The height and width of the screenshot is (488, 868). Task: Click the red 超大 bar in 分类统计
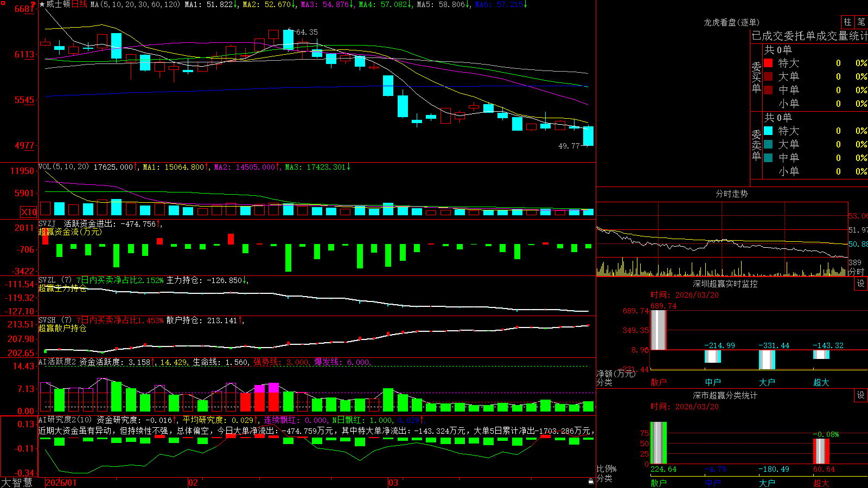tap(821, 451)
